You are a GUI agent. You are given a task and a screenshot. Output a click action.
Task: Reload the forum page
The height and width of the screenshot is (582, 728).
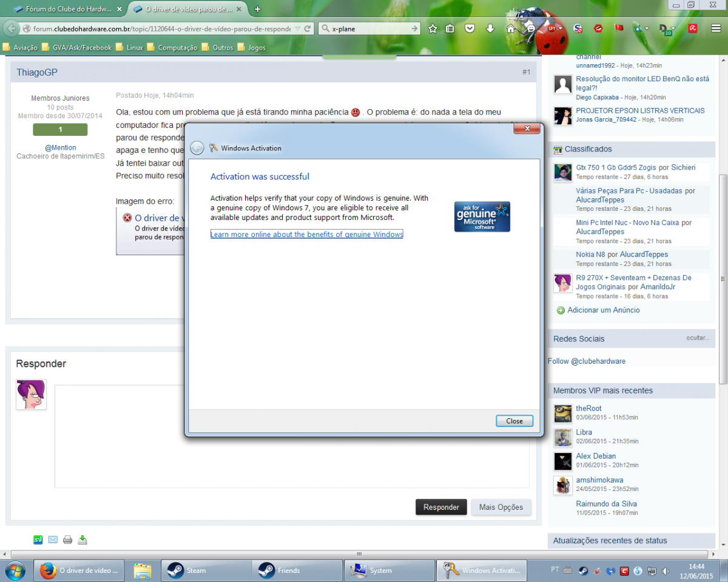(308, 28)
